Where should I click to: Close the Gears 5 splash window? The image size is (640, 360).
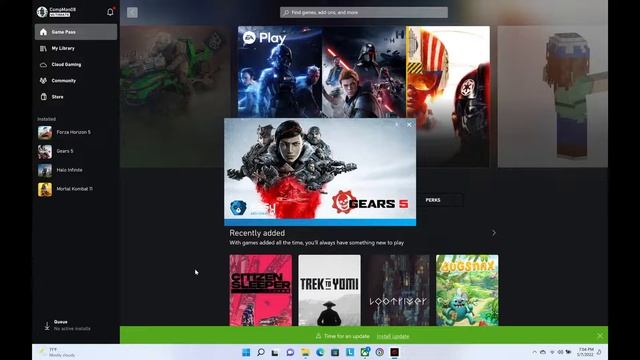tap(409, 125)
